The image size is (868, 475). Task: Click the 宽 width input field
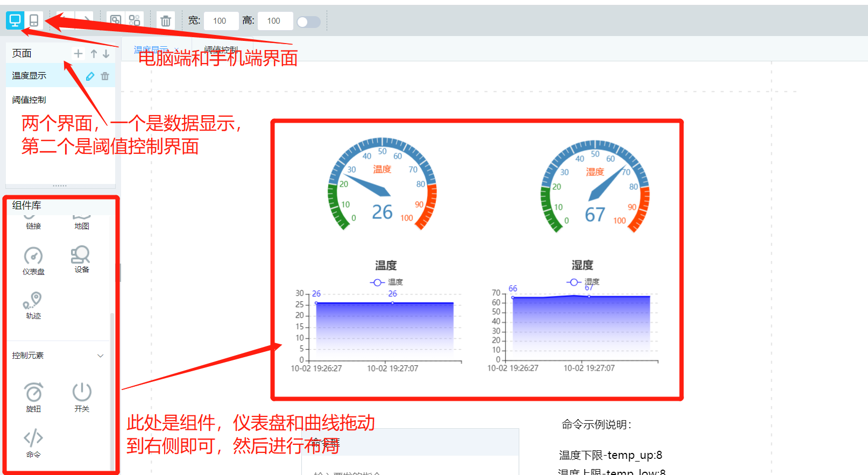pyautogui.click(x=221, y=21)
